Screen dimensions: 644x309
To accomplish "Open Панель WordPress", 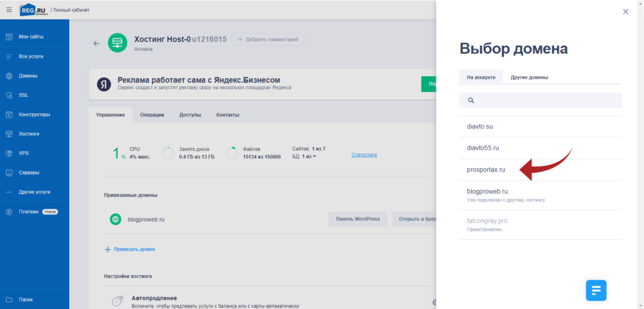I will pos(358,219).
